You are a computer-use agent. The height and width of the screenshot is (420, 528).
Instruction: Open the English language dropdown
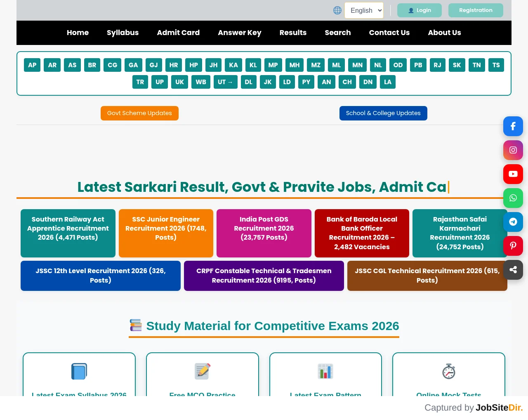click(364, 10)
